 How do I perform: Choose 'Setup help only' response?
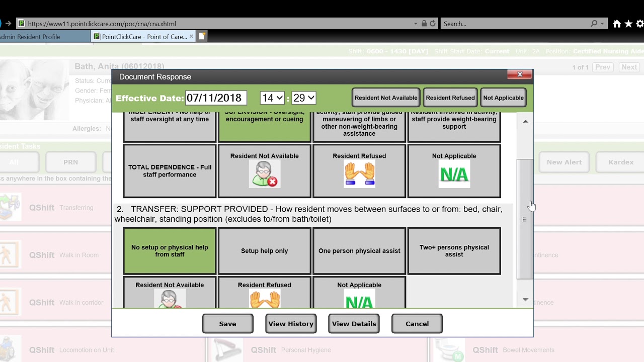tap(264, 251)
